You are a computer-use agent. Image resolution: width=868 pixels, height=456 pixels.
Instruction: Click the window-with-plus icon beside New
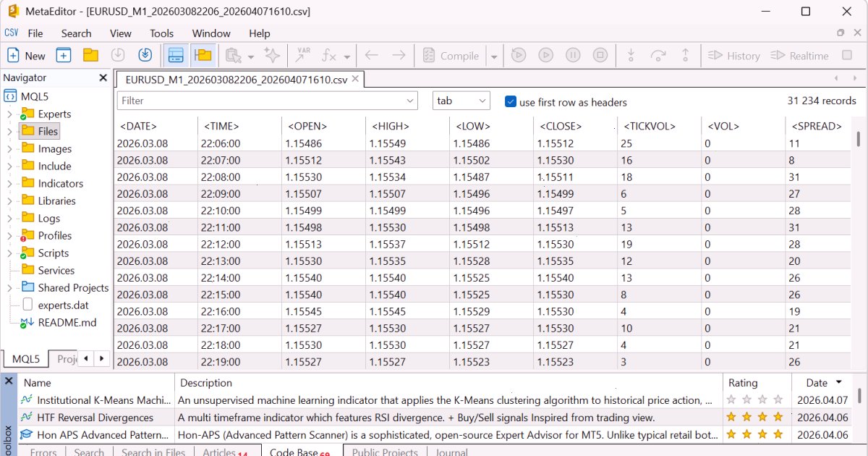pos(64,56)
